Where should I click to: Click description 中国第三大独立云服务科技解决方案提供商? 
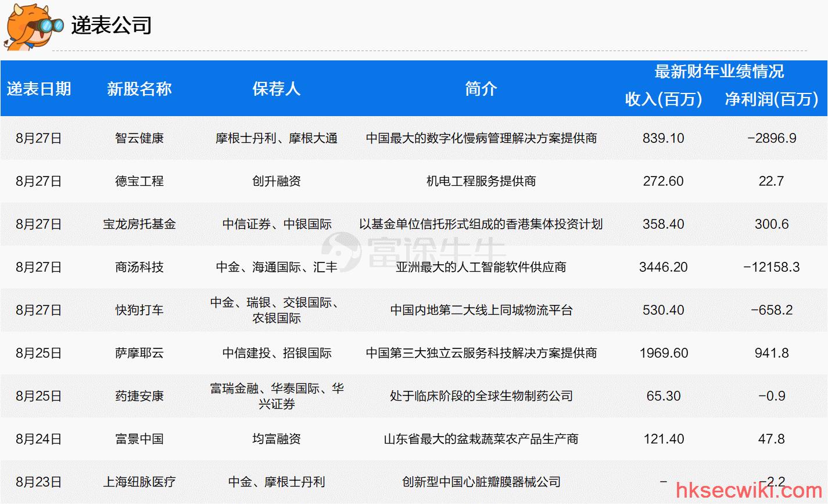[x=481, y=353]
